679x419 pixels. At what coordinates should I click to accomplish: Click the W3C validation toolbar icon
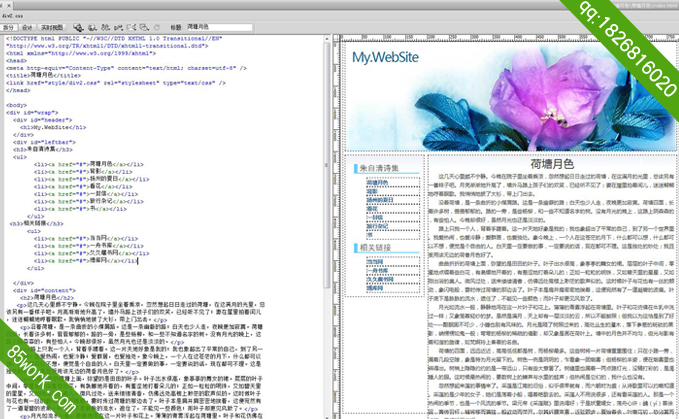[x=118, y=28]
